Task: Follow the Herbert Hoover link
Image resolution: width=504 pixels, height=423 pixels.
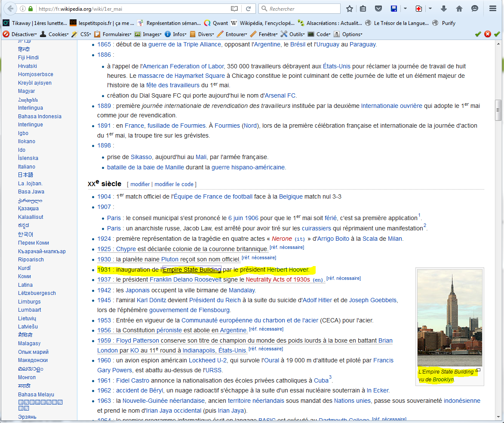Action: click(287, 270)
